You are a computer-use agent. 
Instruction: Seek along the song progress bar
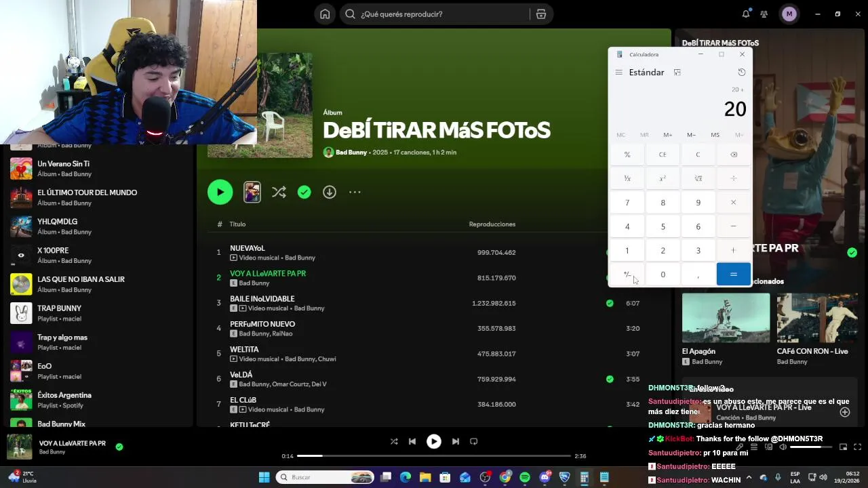pos(434,456)
